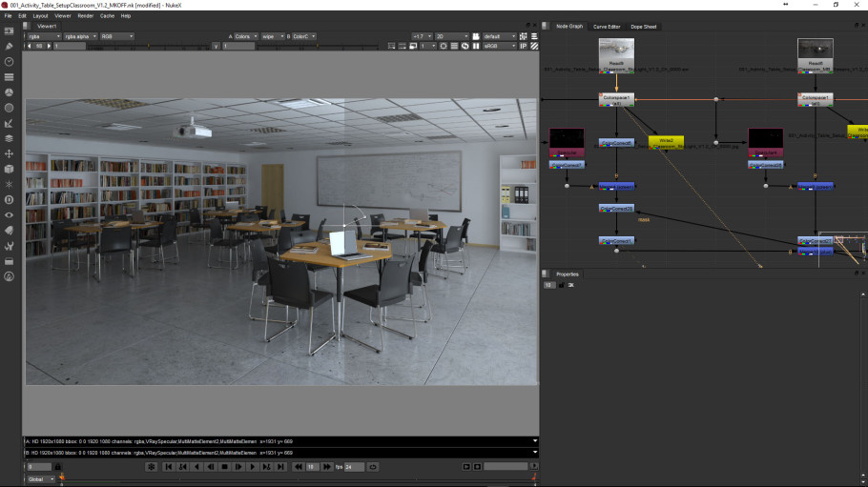Switch to the Curve Editor tab
Image resolution: width=868 pixels, height=487 pixels.
coord(607,27)
